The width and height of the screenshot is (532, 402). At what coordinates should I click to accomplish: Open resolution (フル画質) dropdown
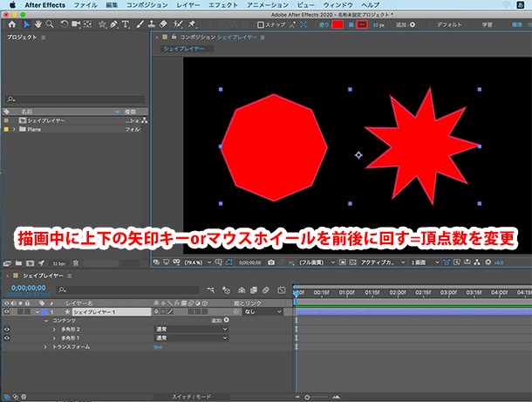coord(317,262)
